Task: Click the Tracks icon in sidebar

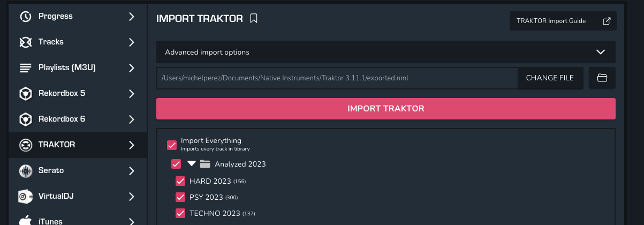Action: tap(25, 42)
